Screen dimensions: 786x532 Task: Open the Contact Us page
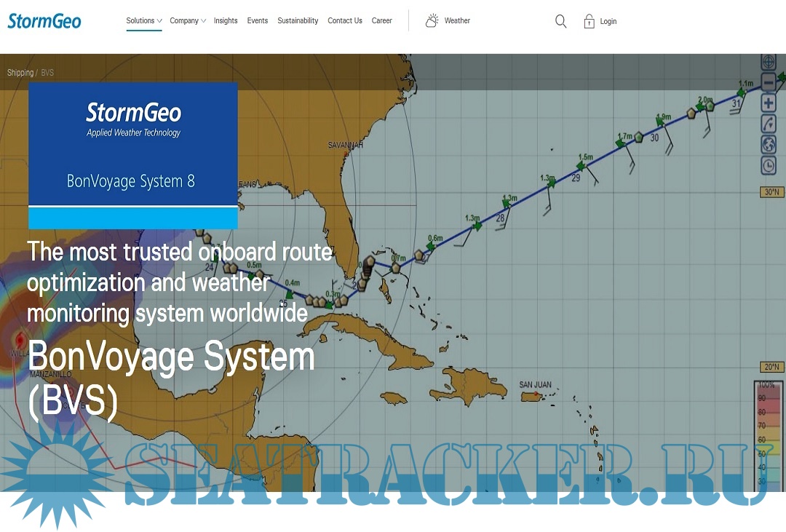[345, 21]
